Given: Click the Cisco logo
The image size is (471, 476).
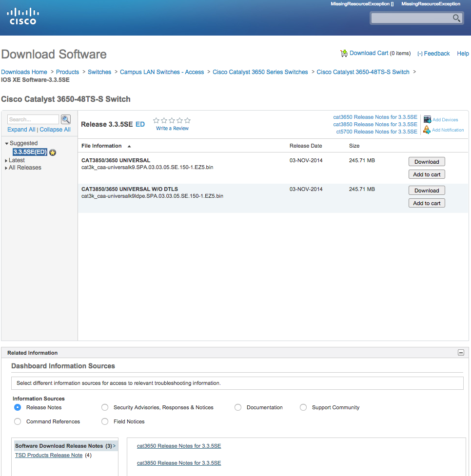Looking at the screenshot, I should point(23,17).
